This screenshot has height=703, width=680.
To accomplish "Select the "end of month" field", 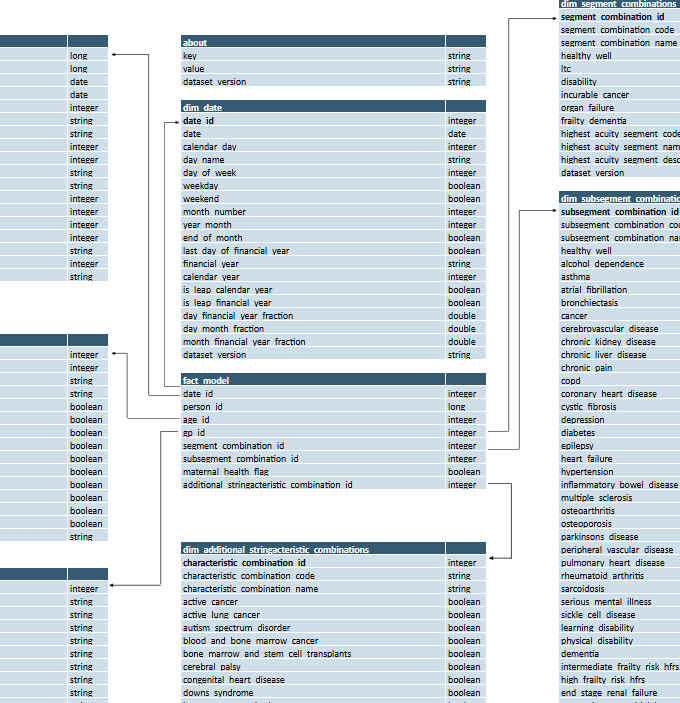I will click(212, 238).
